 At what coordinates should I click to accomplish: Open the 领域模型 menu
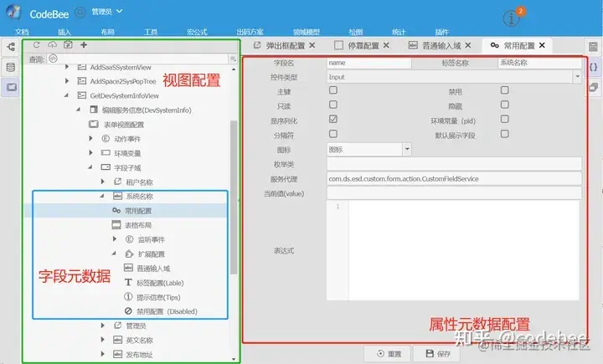[x=307, y=32]
